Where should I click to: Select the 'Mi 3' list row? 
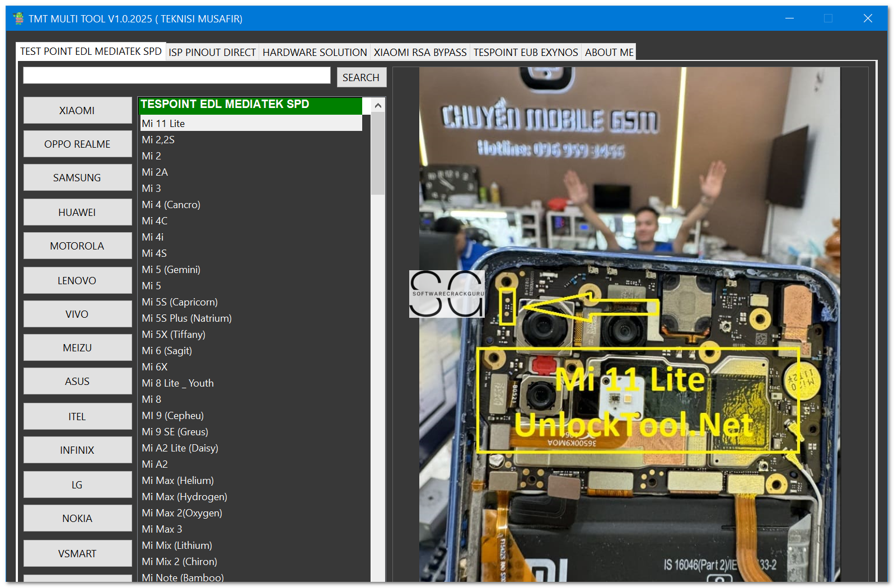click(x=251, y=188)
